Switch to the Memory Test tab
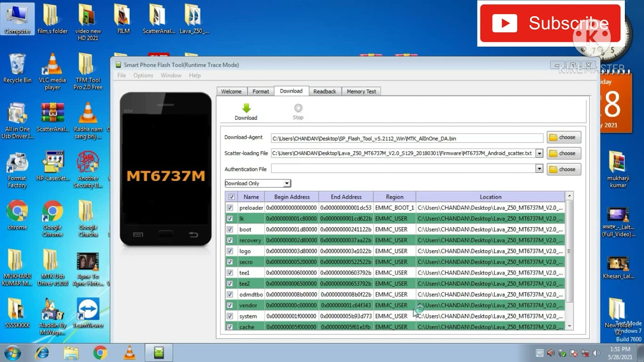The height and width of the screenshot is (362, 644). pos(361,92)
